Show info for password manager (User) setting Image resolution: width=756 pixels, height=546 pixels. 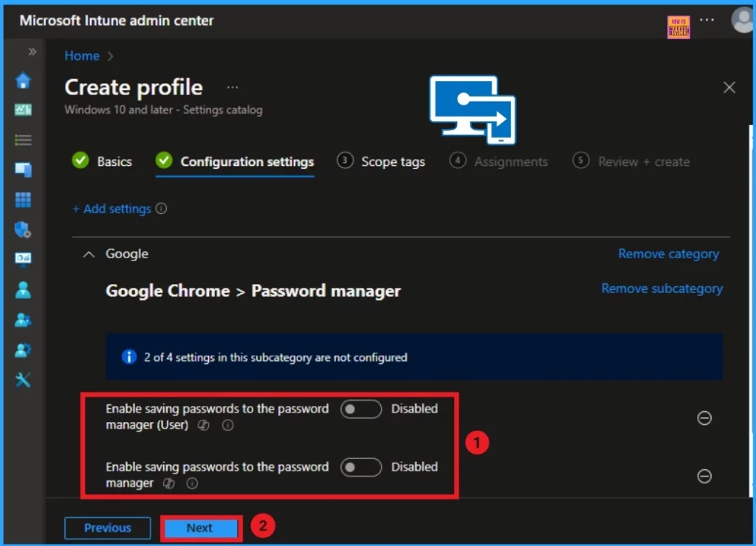(227, 425)
